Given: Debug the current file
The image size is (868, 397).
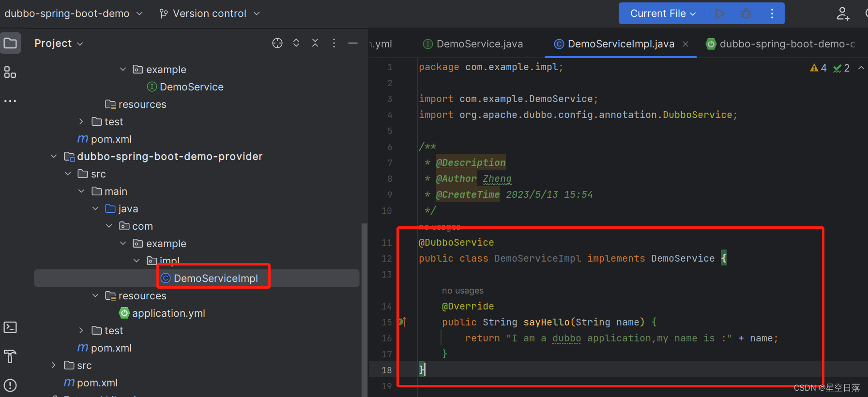Looking at the screenshot, I should coord(746,14).
